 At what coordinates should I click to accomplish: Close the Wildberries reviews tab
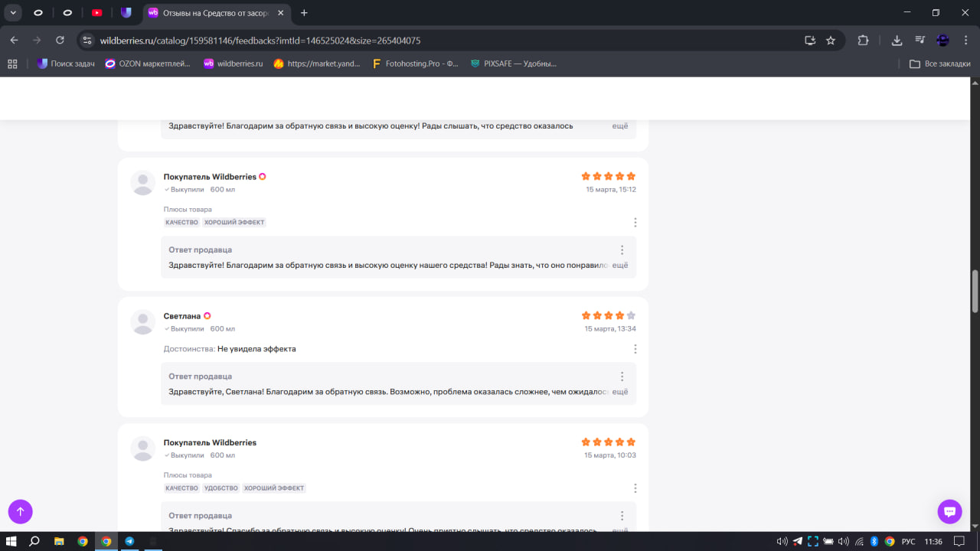(x=282, y=12)
